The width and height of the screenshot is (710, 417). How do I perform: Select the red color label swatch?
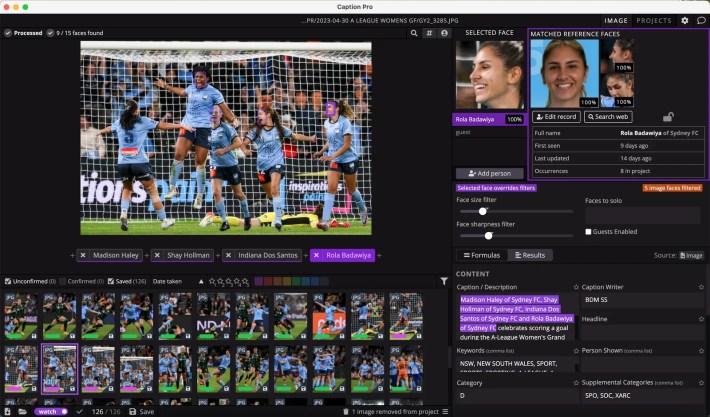click(268, 281)
